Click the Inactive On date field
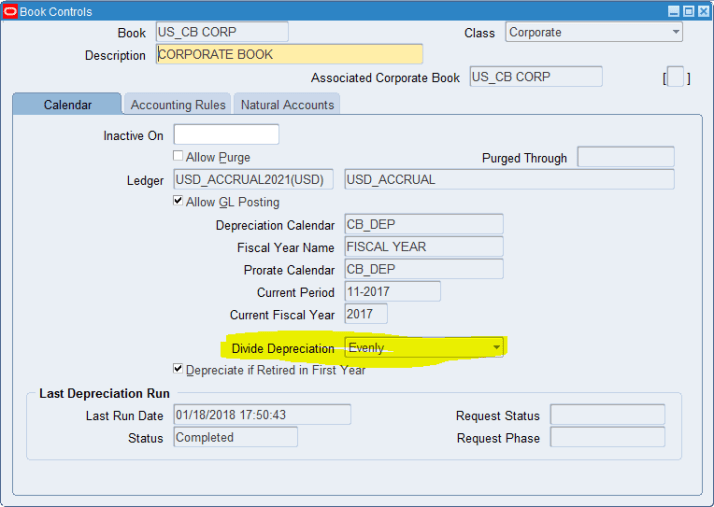The height and width of the screenshot is (507, 714). pyautogui.click(x=226, y=135)
